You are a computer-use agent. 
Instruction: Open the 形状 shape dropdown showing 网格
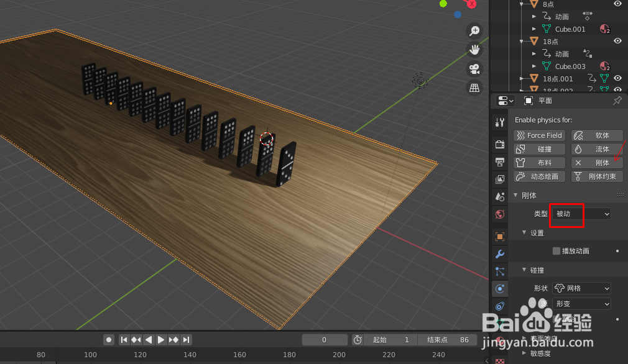click(x=581, y=288)
